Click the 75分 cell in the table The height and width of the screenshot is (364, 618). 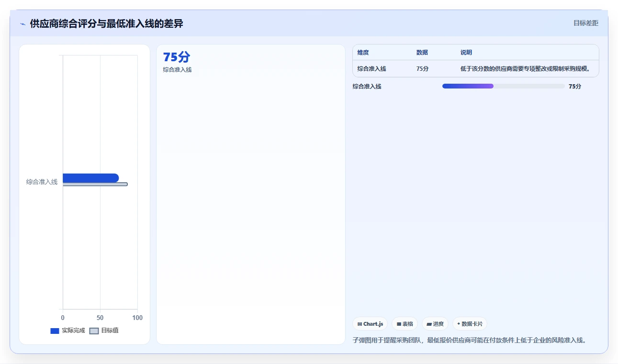pyautogui.click(x=423, y=69)
